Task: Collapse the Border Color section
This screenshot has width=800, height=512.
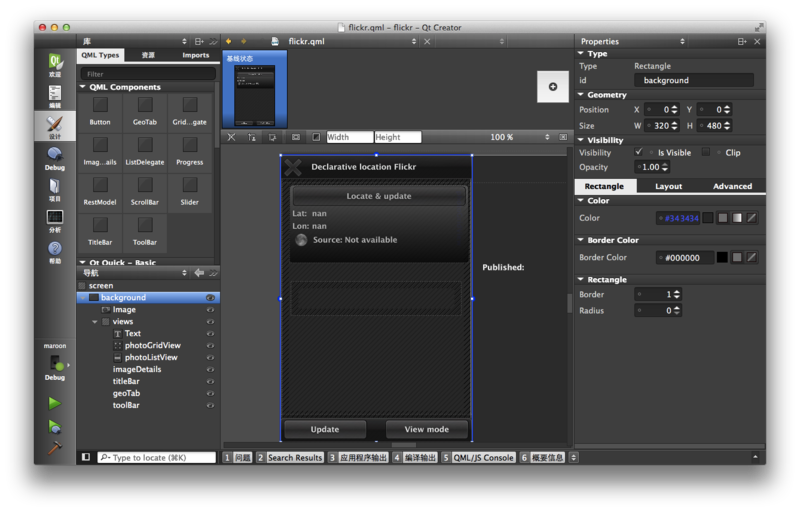Action: point(581,240)
